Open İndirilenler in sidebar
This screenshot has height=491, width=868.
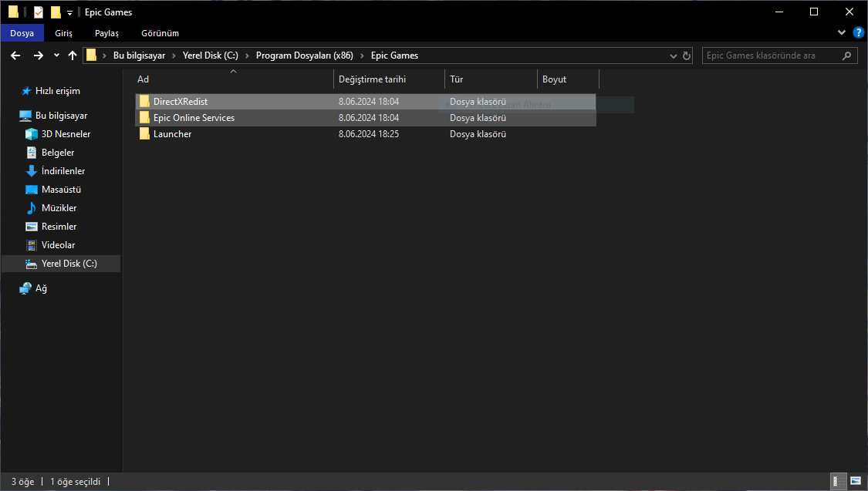click(x=63, y=171)
